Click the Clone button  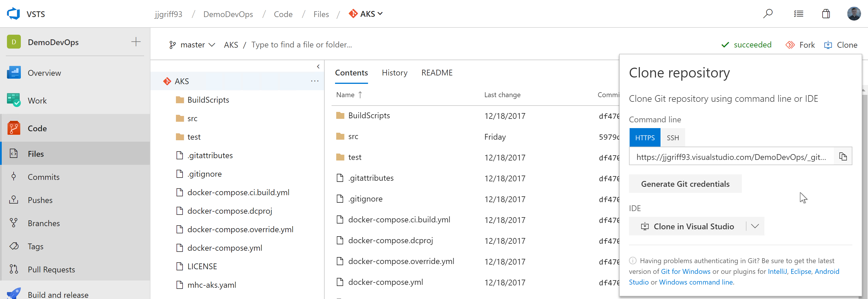pos(841,45)
